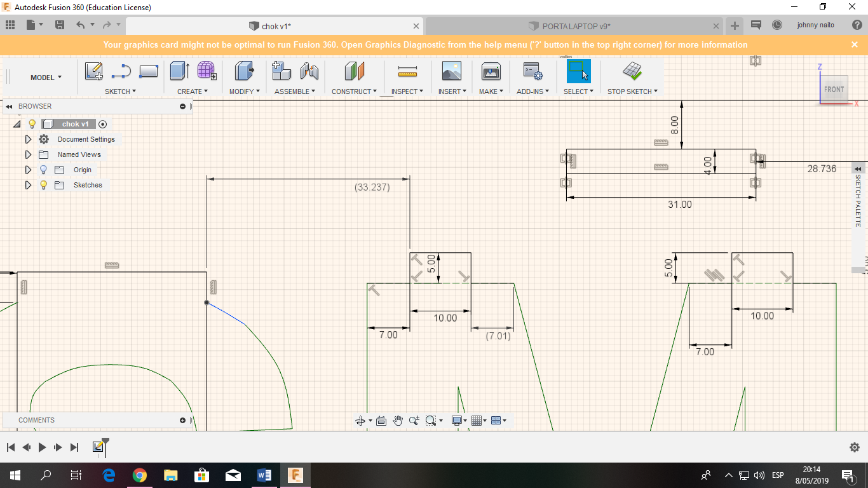The width and height of the screenshot is (868, 488).
Task: Open the johnny naito account menu
Action: point(816,25)
